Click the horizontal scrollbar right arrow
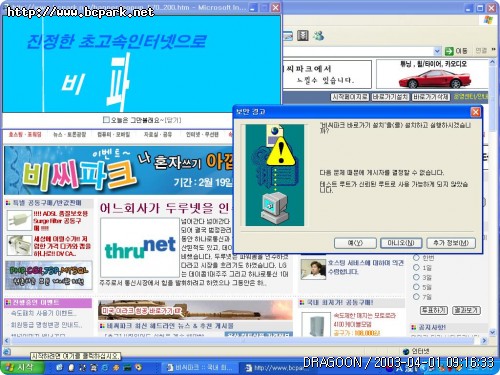Image resolution: width=500 pixels, height=375 pixels. pyautogui.click(x=484, y=340)
